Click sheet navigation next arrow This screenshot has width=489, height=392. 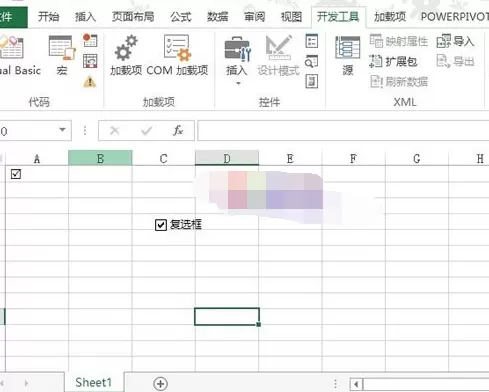point(26,384)
